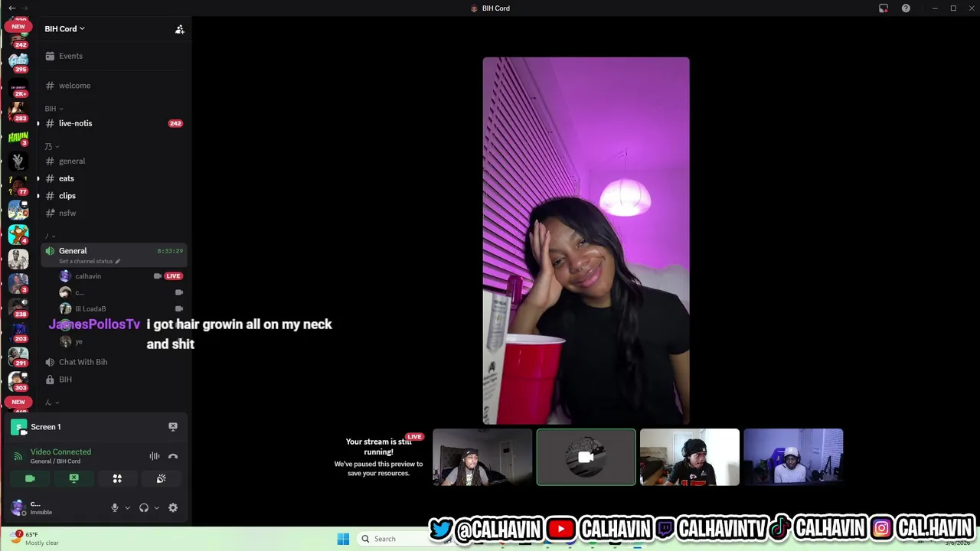The image size is (980, 551).
Task: Open server with 203 badge in sidebar
Action: coord(18,332)
